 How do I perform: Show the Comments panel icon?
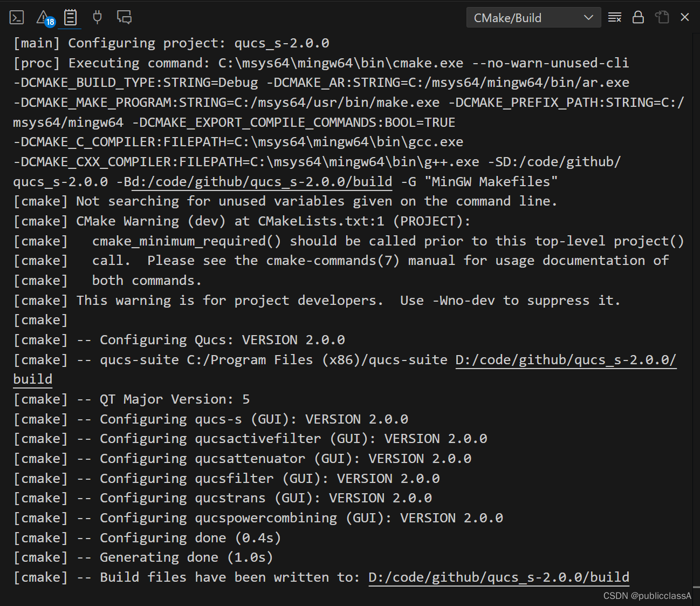pos(125,17)
